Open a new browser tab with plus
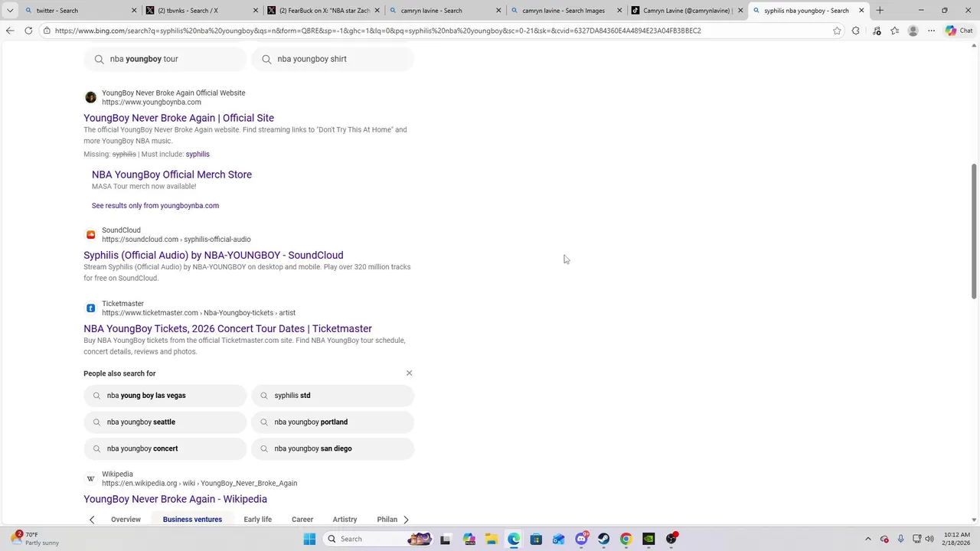 point(880,11)
